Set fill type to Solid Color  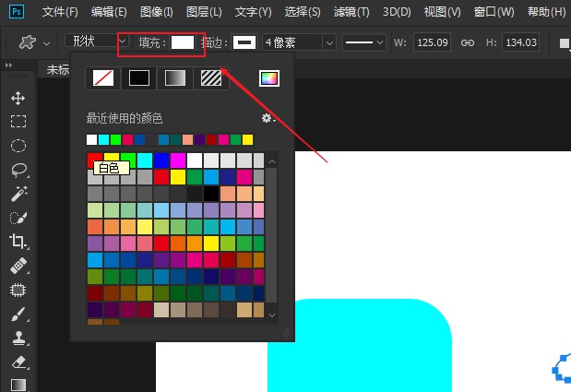139,77
